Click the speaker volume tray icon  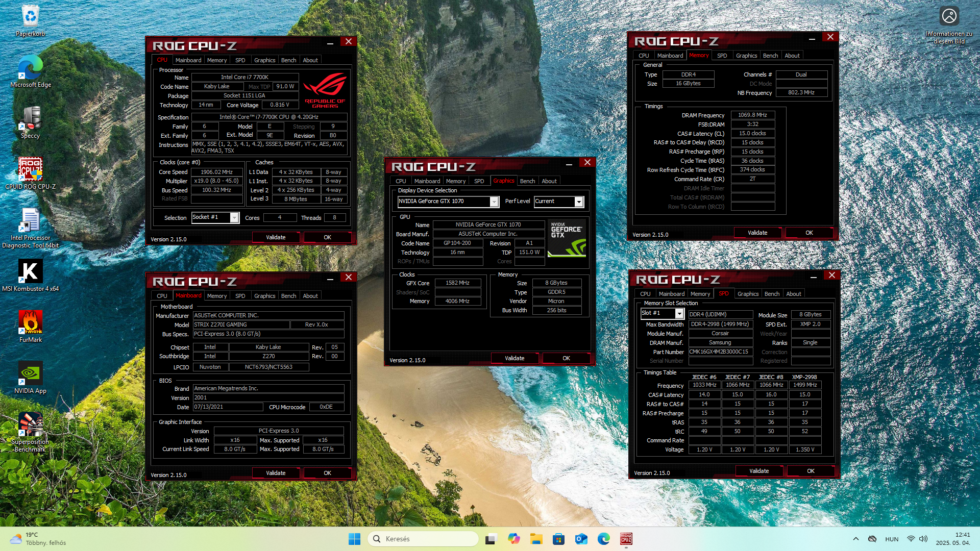click(923, 539)
